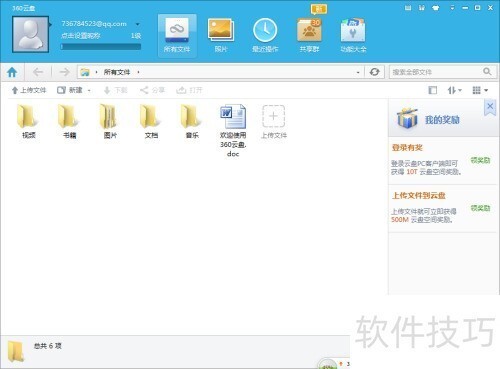Screen dimensions: 500x369
Task: Navigate back with the left arrow
Action: click(38, 72)
